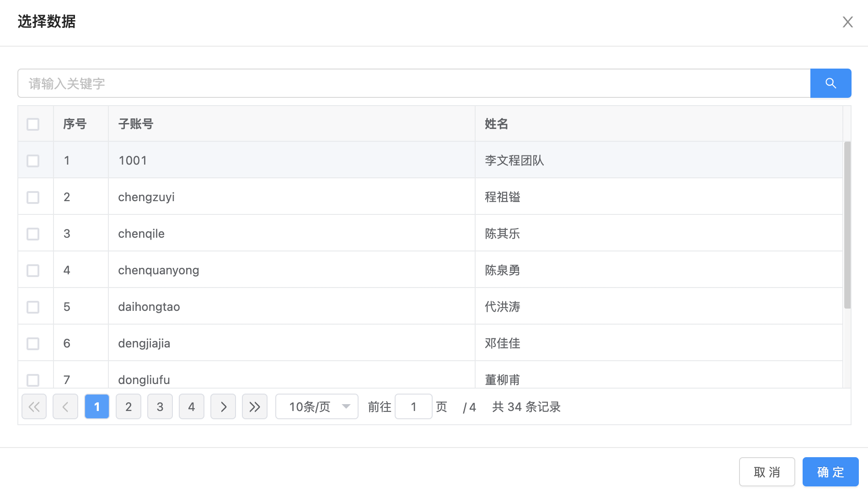Click the blue search magnifier button
The width and height of the screenshot is (868, 491).
(830, 83)
